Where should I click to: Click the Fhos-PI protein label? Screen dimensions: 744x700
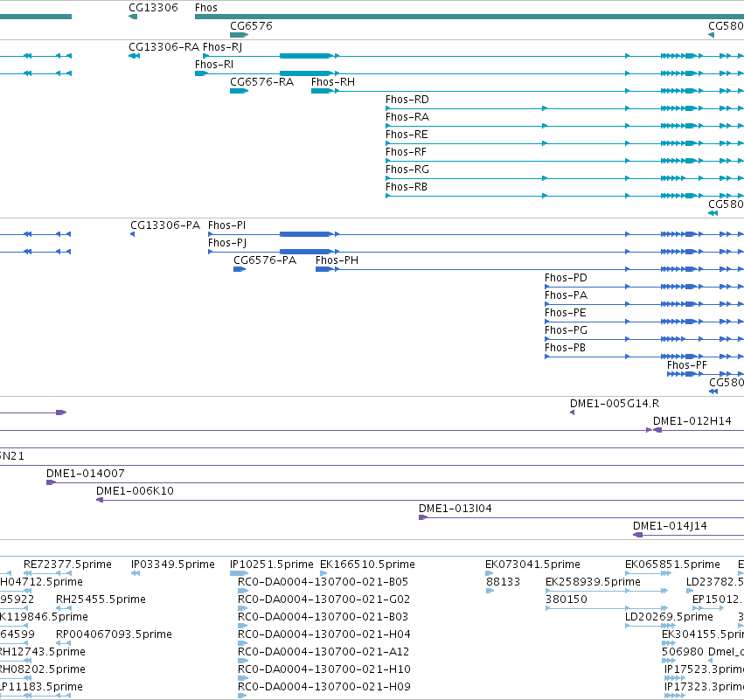[226, 225]
